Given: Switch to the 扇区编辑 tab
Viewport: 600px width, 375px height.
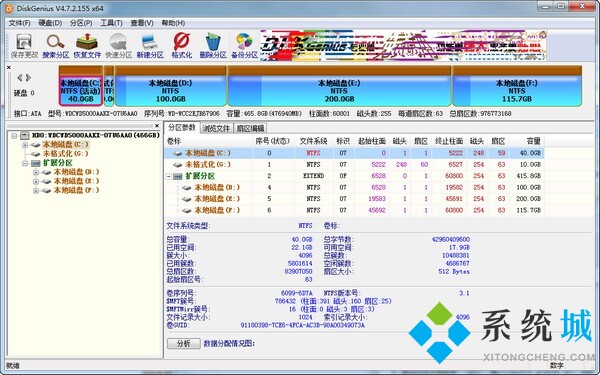Looking at the screenshot, I should tap(250, 128).
